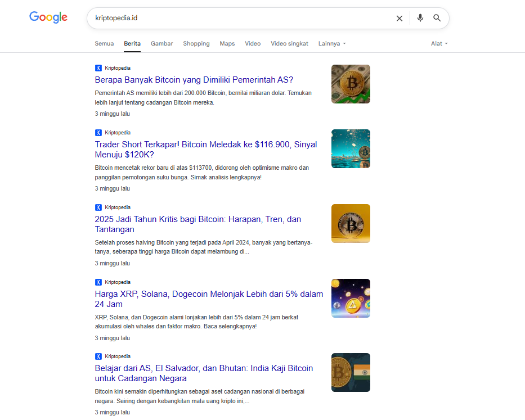Click '3 minggu lalu' under Trader Short article

point(112,188)
